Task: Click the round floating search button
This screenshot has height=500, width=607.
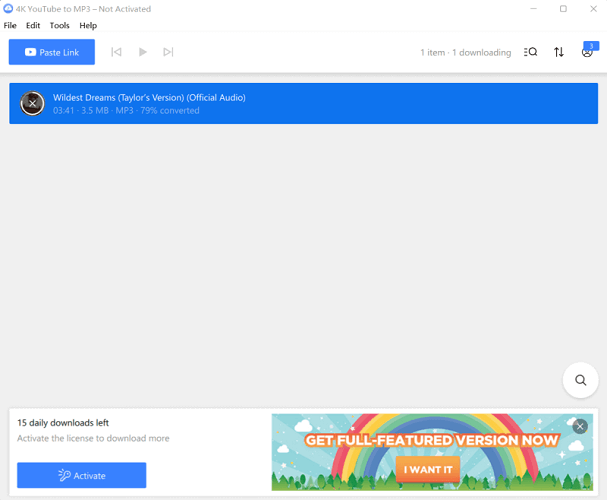Action: click(580, 380)
